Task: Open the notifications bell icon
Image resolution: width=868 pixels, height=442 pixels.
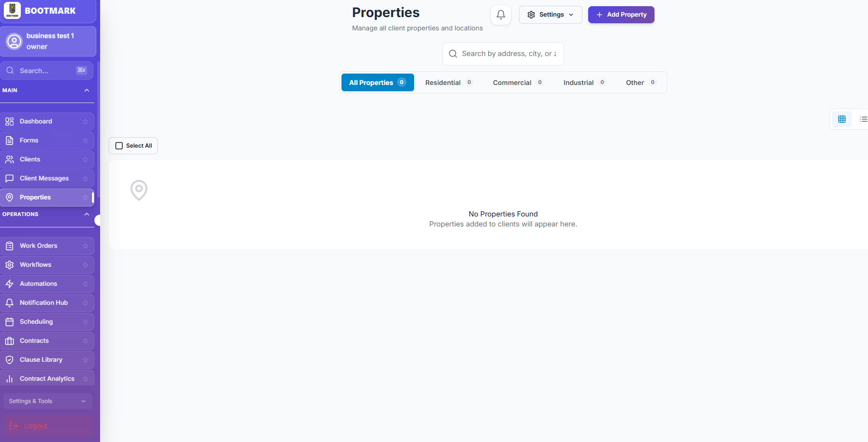Action: point(500,15)
